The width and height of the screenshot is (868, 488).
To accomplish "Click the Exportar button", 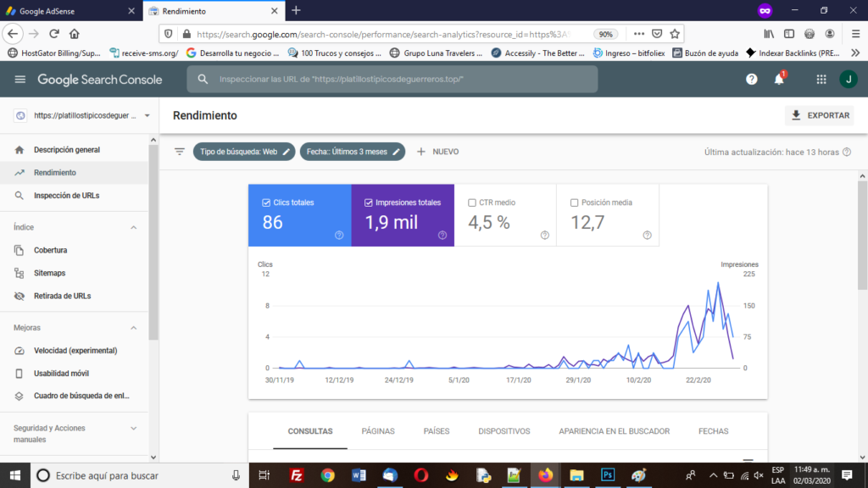I will click(x=818, y=114).
